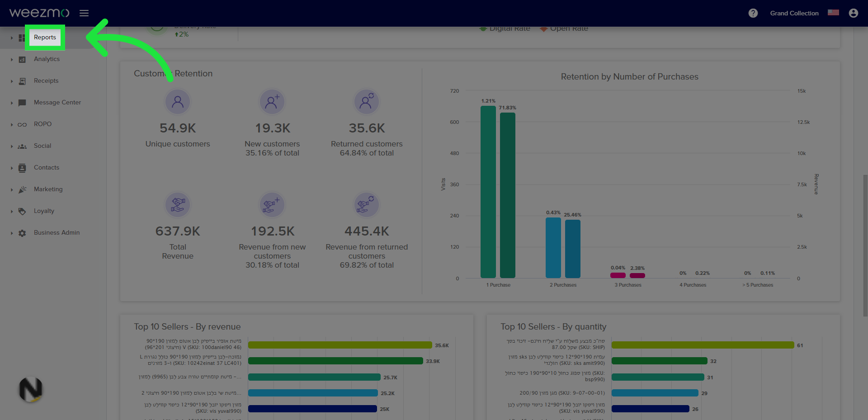Click the ROPO infinity icon

click(x=22, y=125)
